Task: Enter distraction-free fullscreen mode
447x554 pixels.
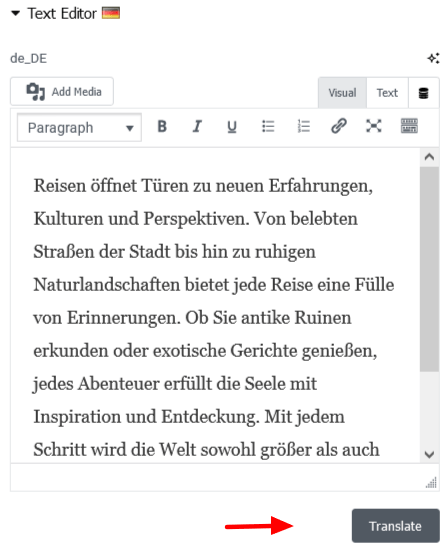Action: (x=374, y=126)
